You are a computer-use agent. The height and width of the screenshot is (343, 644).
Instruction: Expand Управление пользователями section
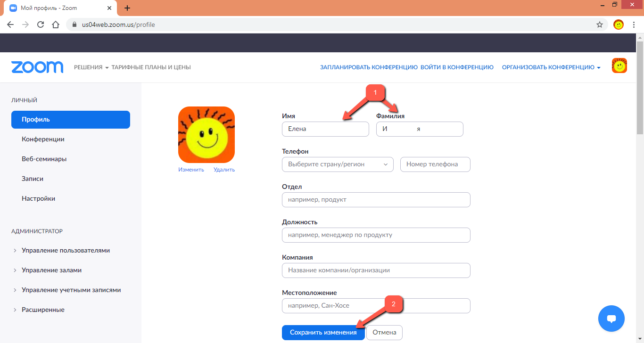click(66, 251)
